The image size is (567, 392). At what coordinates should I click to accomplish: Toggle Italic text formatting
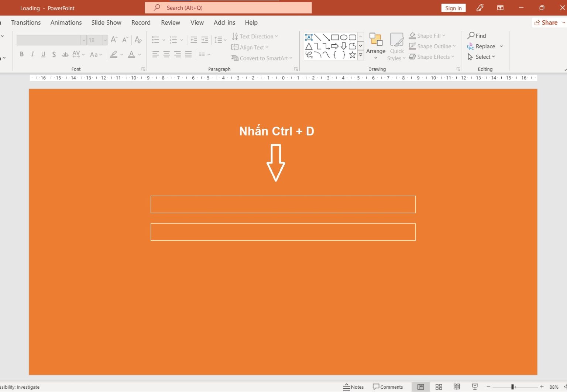(32, 54)
